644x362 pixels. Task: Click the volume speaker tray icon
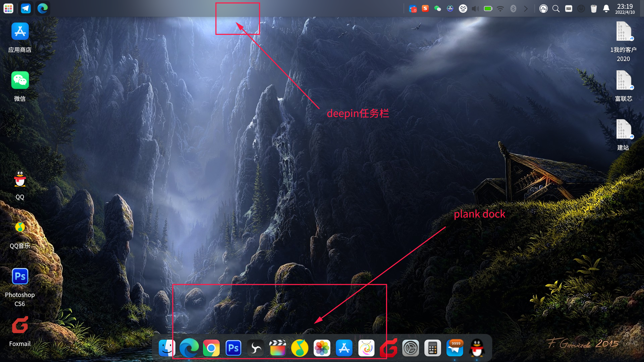tap(475, 9)
